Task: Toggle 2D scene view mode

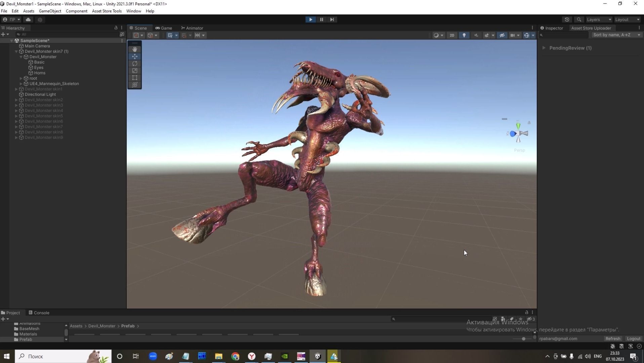Action: coord(452,35)
